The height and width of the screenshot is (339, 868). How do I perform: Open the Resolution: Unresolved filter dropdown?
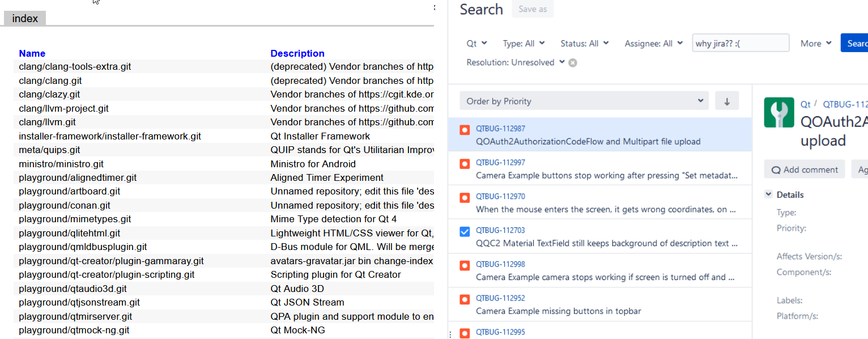pyautogui.click(x=515, y=62)
